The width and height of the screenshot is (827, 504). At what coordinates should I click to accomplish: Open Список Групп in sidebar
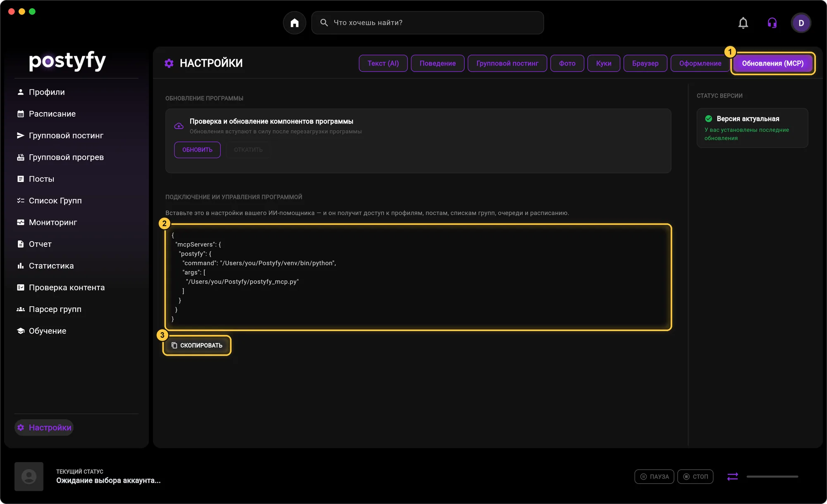49,201
